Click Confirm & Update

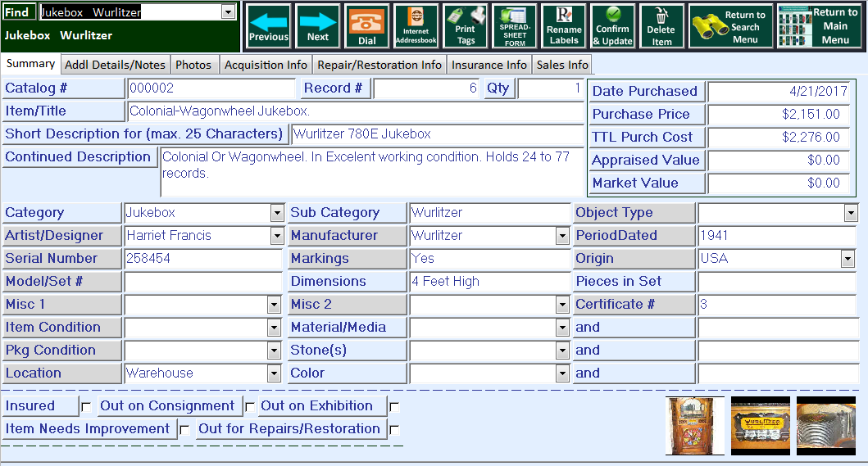[613, 26]
